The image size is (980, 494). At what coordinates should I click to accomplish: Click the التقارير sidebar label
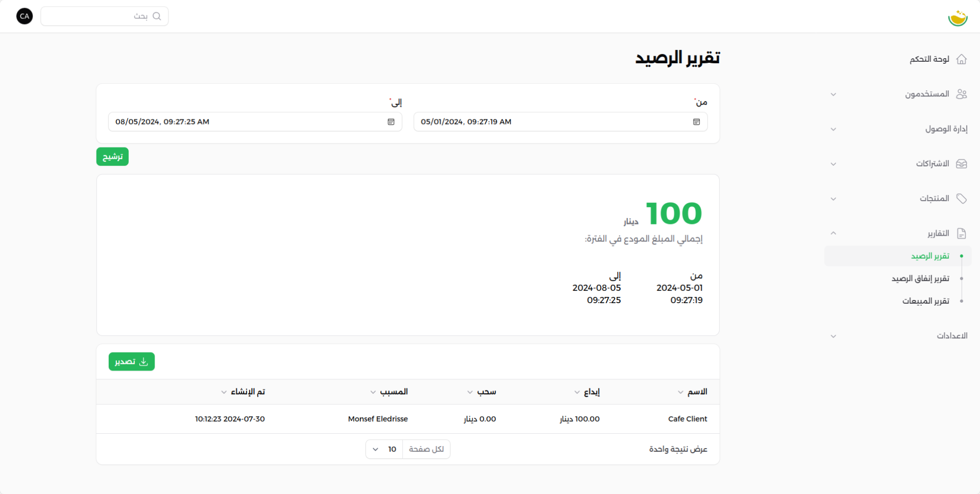[938, 233]
